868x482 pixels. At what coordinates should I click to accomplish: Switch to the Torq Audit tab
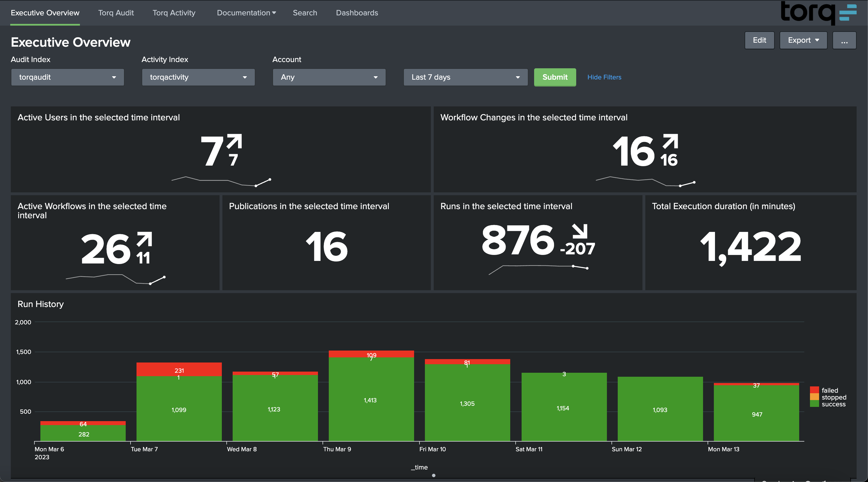(x=116, y=13)
